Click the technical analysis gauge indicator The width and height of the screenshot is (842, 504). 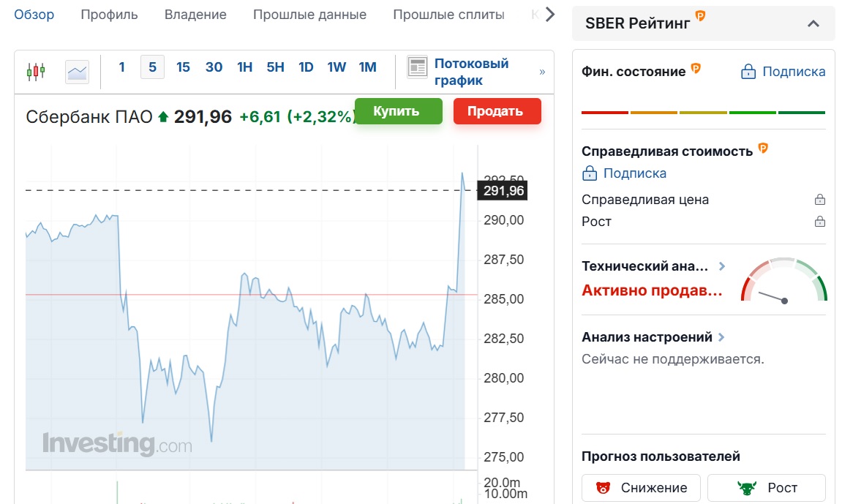click(783, 279)
